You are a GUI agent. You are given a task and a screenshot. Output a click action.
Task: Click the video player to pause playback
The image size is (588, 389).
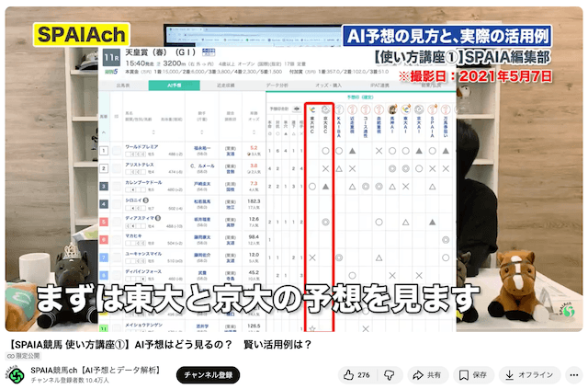(294, 169)
